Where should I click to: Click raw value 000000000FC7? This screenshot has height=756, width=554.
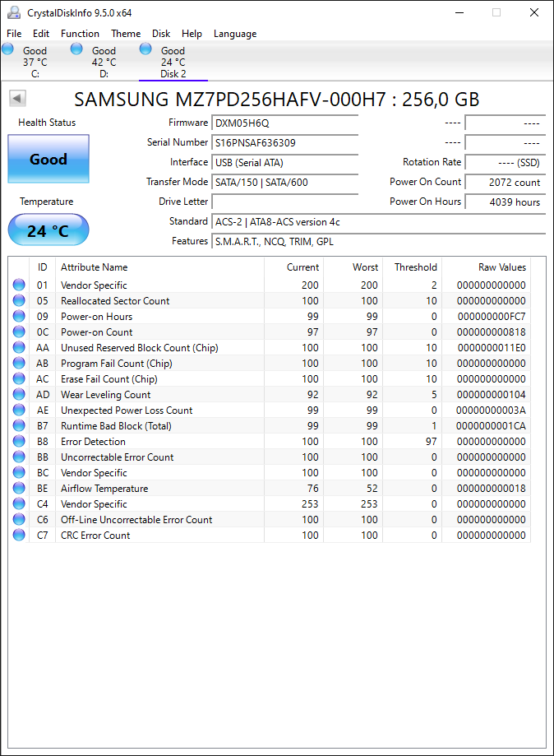pyautogui.click(x=492, y=317)
